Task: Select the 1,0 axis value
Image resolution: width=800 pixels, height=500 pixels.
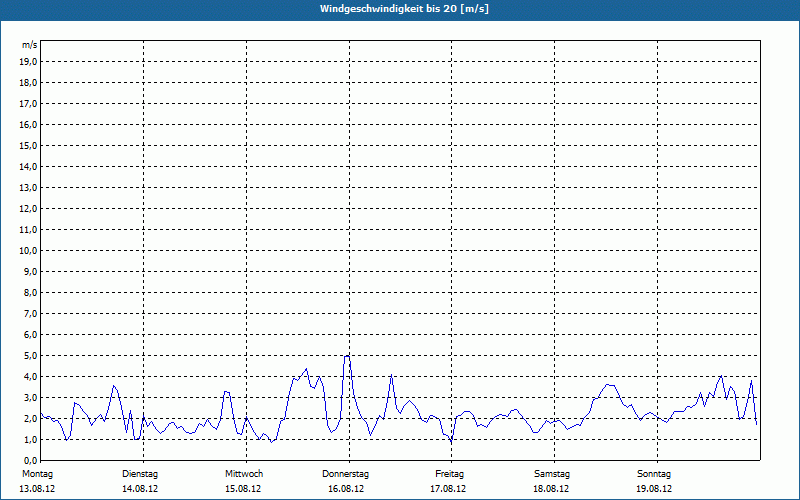Action: pyautogui.click(x=31, y=440)
